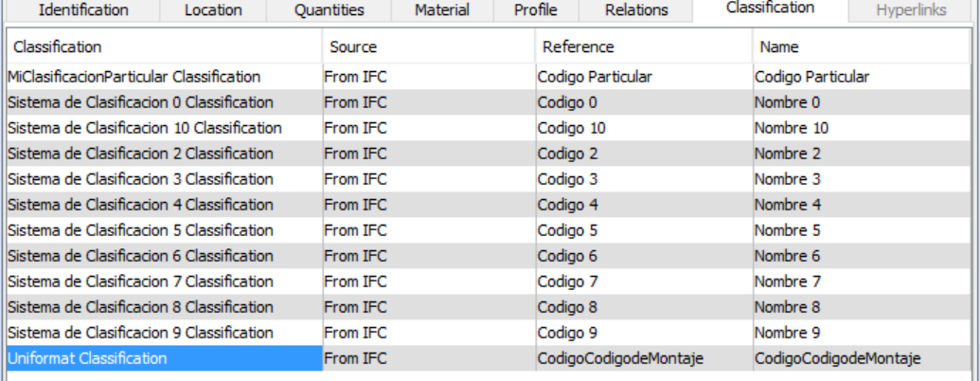Click the Classification tab

[770, 8]
